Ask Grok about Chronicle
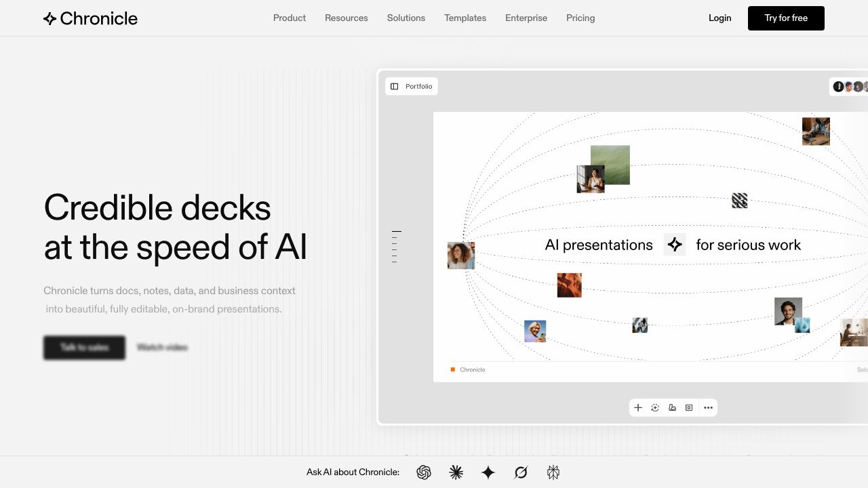 (521, 472)
